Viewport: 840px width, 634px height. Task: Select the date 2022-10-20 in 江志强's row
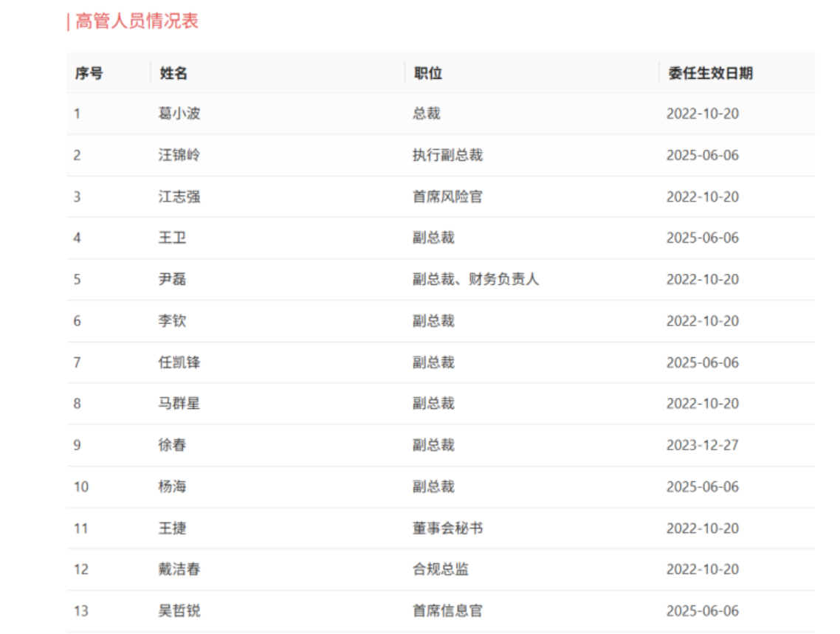point(703,197)
